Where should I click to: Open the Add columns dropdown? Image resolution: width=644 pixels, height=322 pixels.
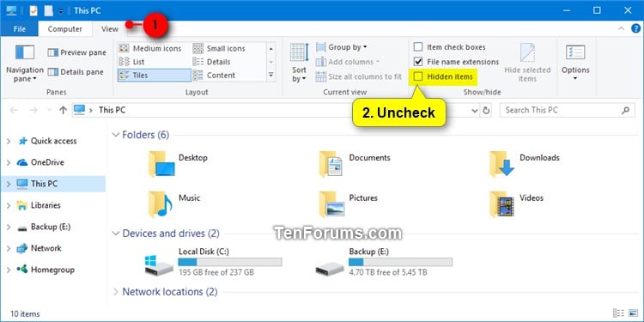[348, 62]
